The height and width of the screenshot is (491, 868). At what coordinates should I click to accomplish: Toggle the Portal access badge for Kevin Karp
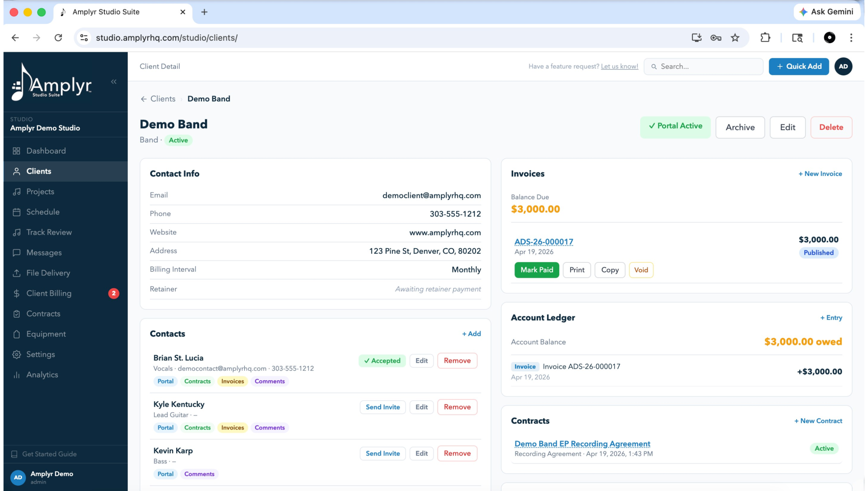pos(165,474)
